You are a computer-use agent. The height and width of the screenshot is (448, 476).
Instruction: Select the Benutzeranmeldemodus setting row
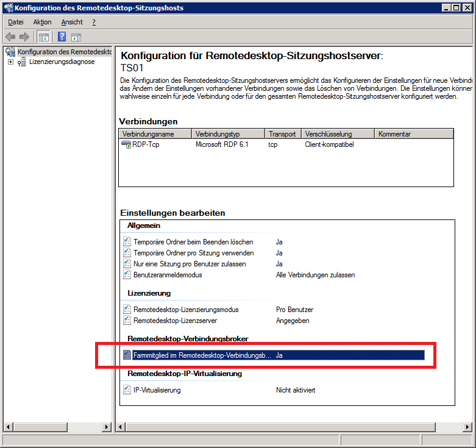pyautogui.click(x=168, y=275)
